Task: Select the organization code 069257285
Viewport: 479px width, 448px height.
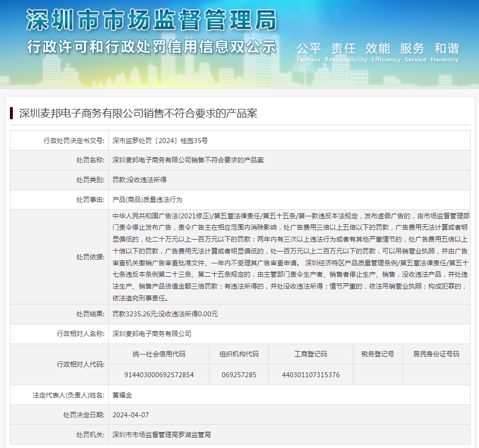Action: pos(239,375)
